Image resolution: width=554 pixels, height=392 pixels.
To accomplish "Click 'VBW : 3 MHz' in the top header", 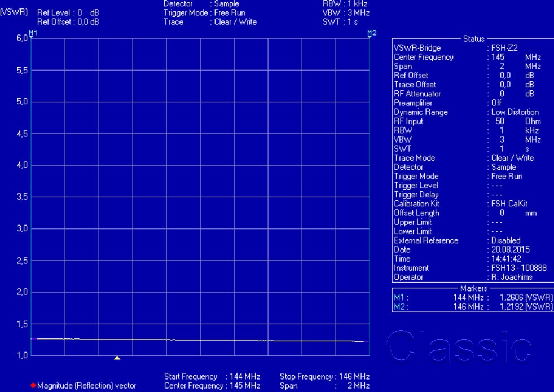I will pyautogui.click(x=346, y=13).
